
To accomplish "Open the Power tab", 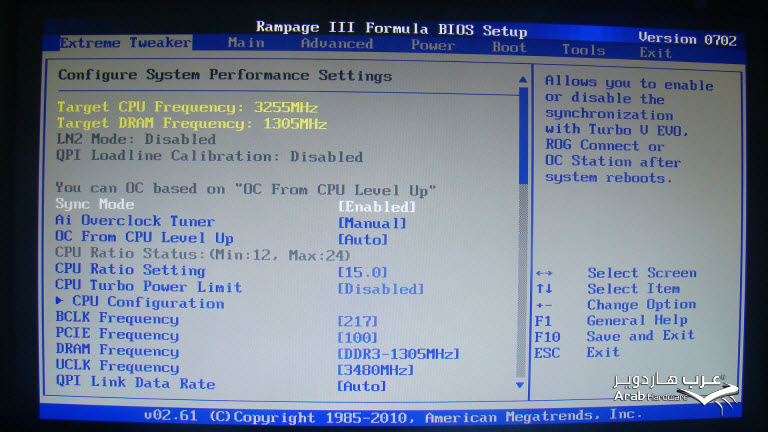I will pos(433,46).
